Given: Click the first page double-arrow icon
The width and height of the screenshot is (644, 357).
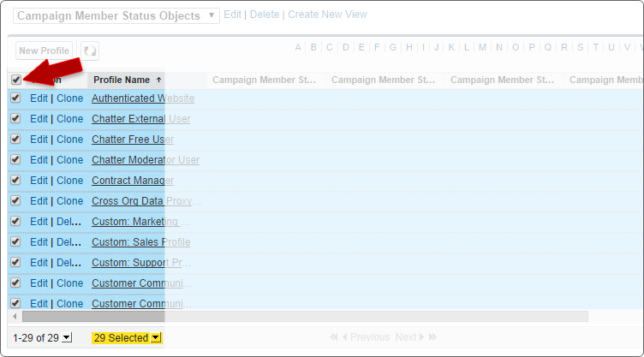Looking at the screenshot, I should point(334,337).
